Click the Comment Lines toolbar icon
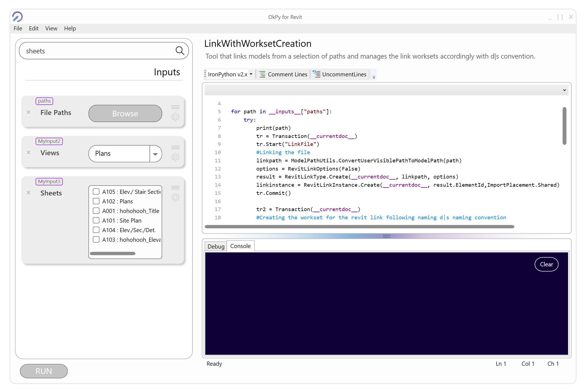The image size is (588, 392). (262, 74)
